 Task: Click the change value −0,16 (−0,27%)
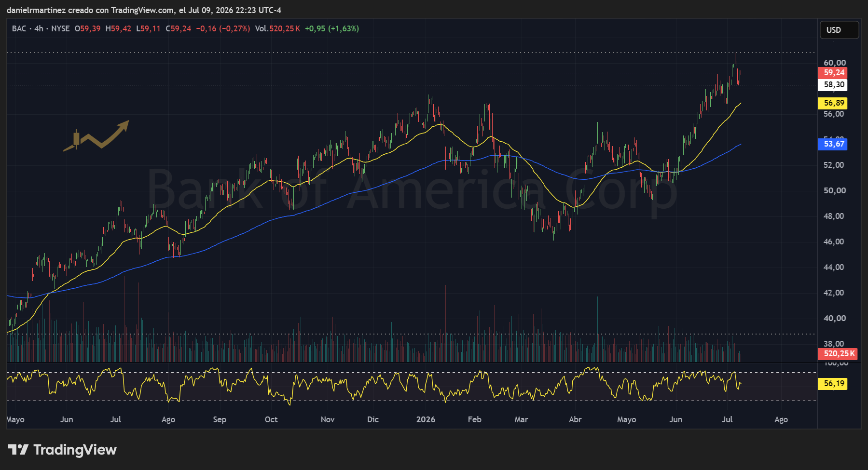(x=223, y=28)
